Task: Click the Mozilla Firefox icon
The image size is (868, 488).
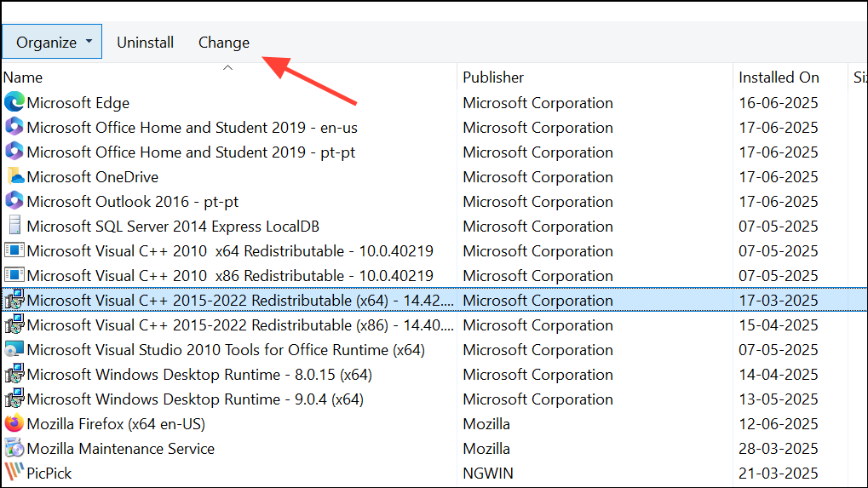Action: [14, 423]
